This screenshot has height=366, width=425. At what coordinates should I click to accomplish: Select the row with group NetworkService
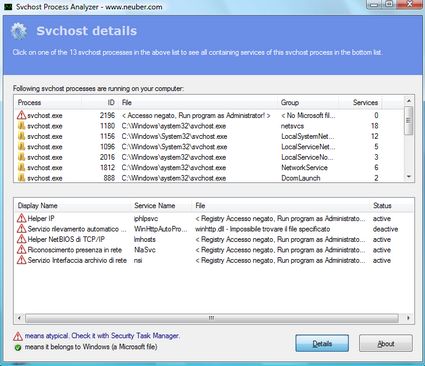(x=209, y=167)
